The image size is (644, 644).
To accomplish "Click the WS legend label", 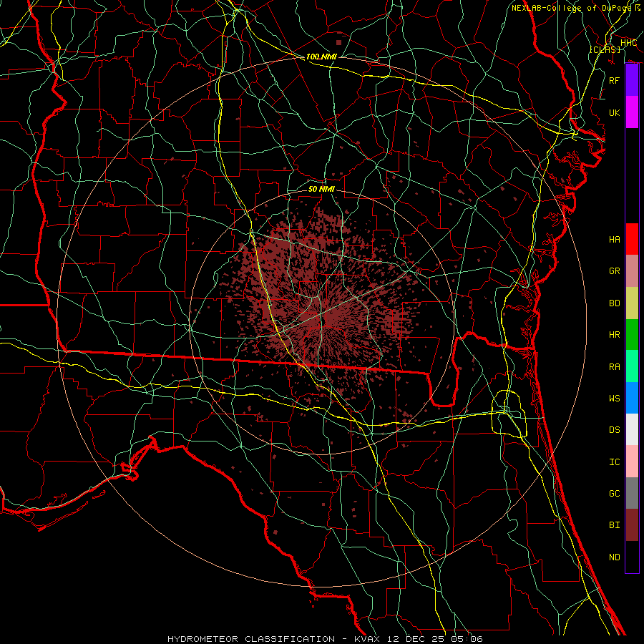I will [615, 398].
